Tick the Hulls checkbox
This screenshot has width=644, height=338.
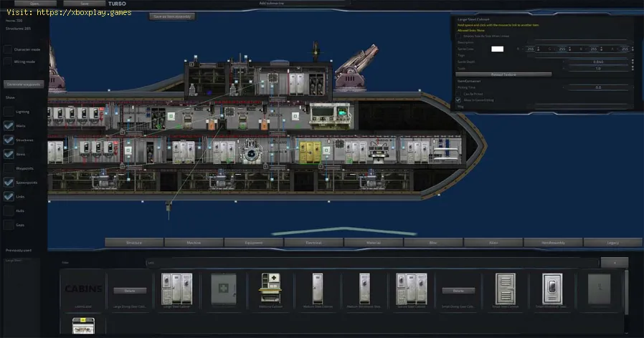point(9,211)
